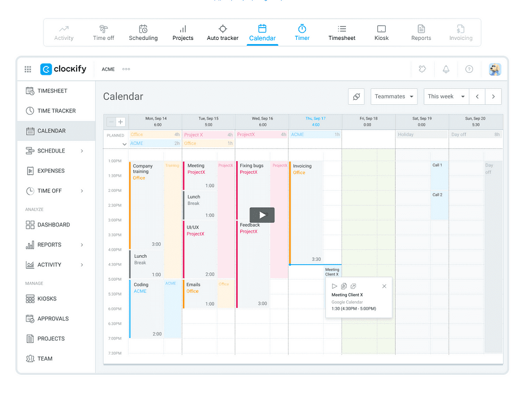Click the PROJECTS sidebar document icon
Image resolution: width=532 pixels, height=394 pixels.
click(x=30, y=339)
